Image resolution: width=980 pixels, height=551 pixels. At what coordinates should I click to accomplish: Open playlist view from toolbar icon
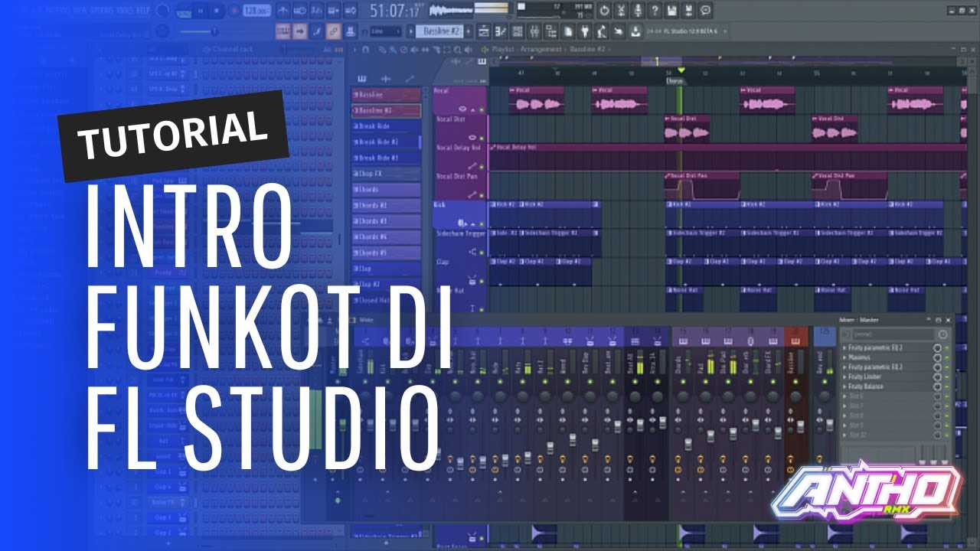click(483, 31)
